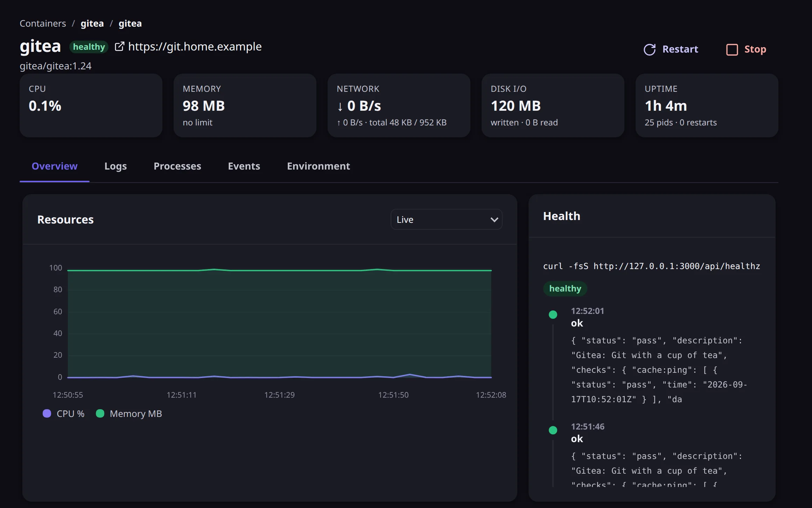The width and height of the screenshot is (812, 508).
Task: Click the Restart button label
Action: tap(680, 49)
